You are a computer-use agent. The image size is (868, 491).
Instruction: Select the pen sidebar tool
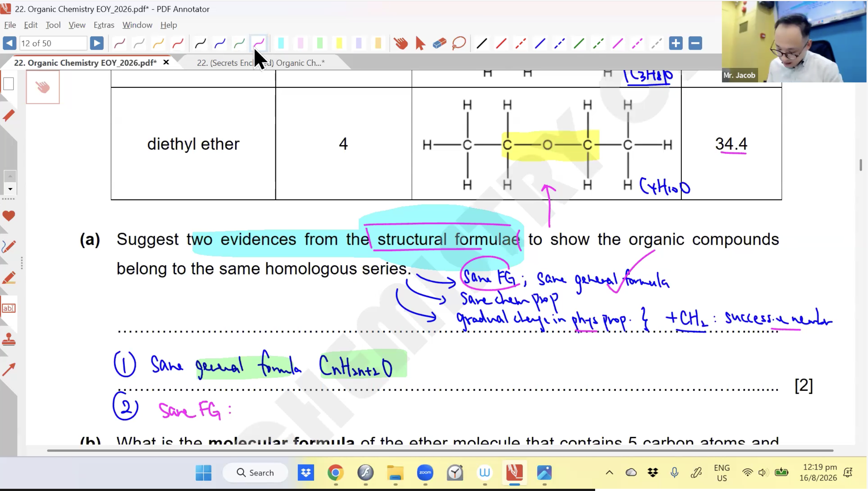point(8,247)
